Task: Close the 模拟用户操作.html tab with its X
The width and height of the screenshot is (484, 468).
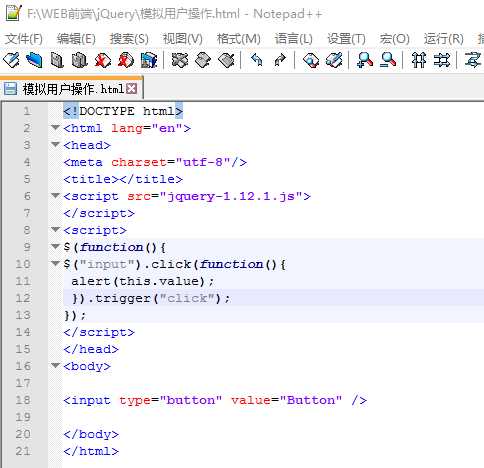Action: [132, 89]
